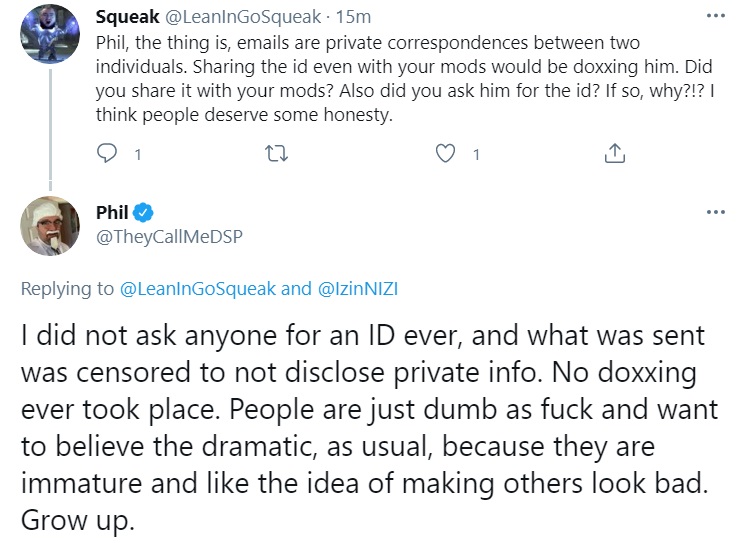Click the Phil display name
Image resolution: width=745 pixels, height=543 pixels.
[112, 212]
